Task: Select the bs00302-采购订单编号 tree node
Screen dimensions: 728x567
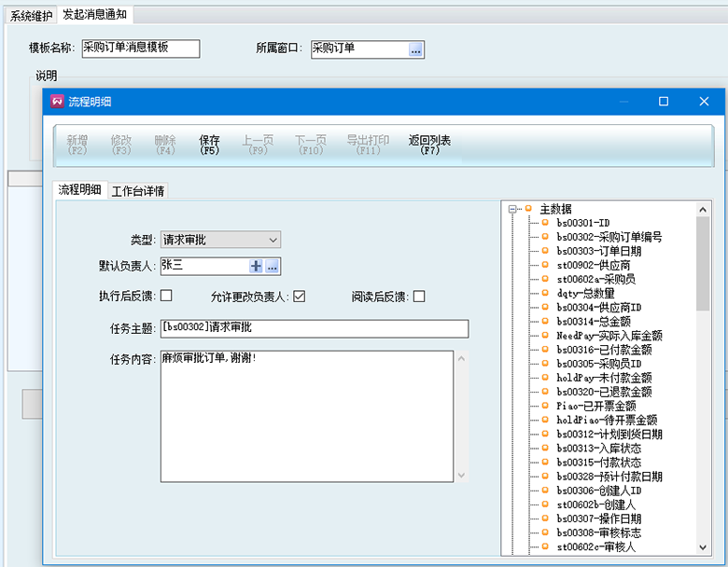Action: point(609,237)
